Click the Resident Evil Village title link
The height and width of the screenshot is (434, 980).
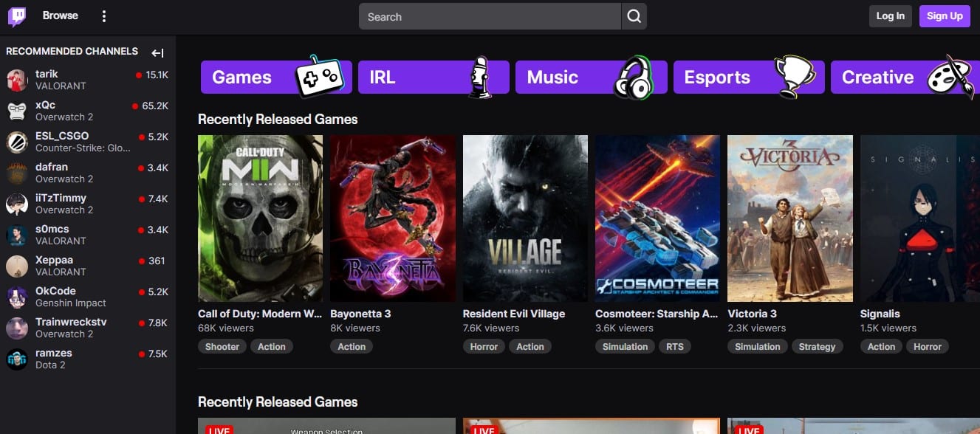(514, 314)
